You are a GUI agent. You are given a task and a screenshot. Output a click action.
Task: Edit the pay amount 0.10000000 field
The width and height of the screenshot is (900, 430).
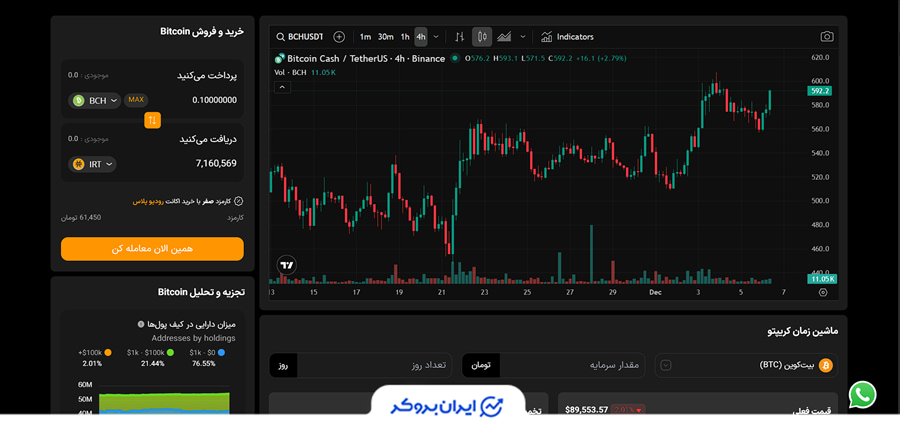pos(214,100)
